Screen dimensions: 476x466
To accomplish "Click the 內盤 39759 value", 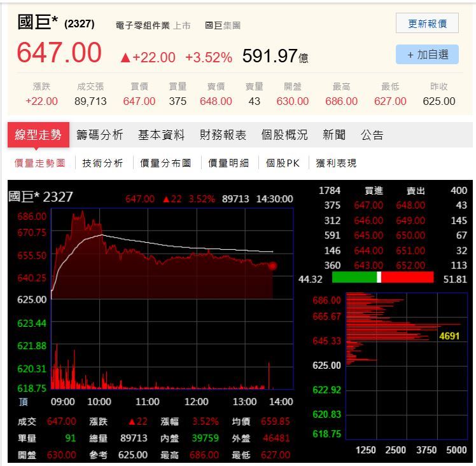I will (205, 438).
